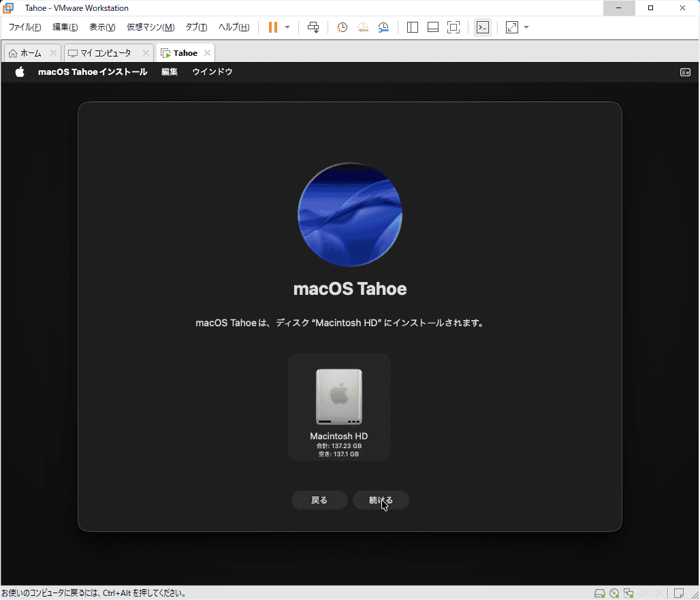Click the orange pause virtual machine button

[273, 27]
